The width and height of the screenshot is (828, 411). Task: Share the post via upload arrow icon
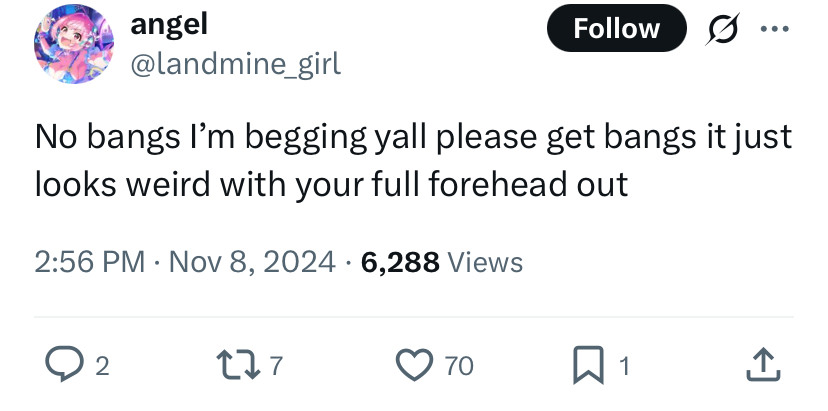coord(763,365)
